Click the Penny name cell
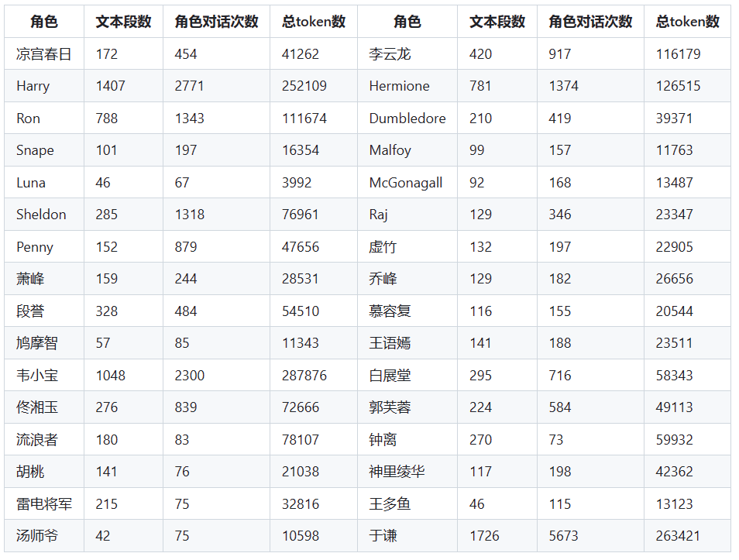This screenshot has width=739, height=560. point(44,246)
